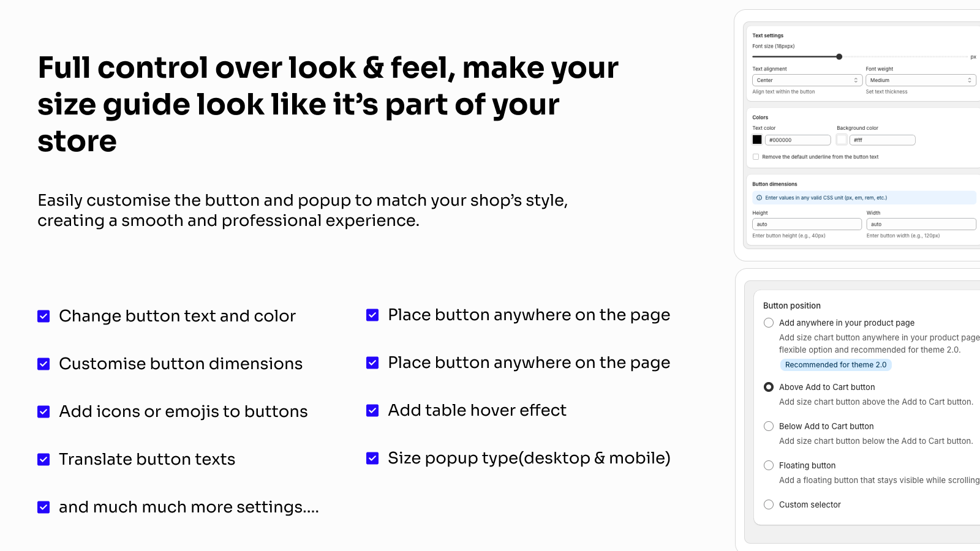The width and height of the screenshot is (980, 551).
Task: Click the checkmark icon beside Customise button dimensions
Action: coord(43,364)
